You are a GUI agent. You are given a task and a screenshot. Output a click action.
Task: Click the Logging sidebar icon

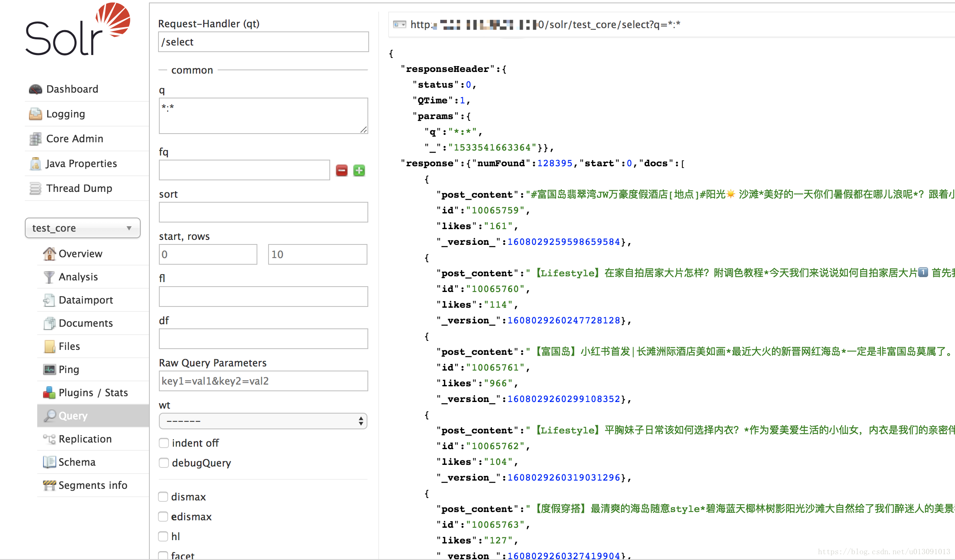[36, 114]
